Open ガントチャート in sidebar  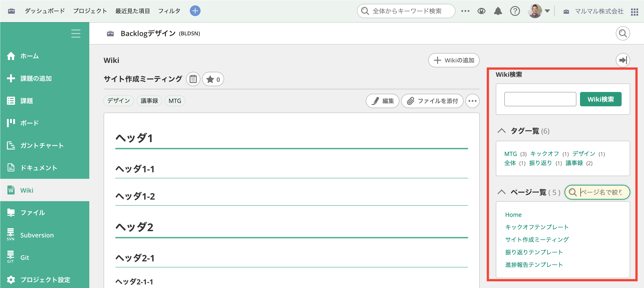click(x=45, y=145)
